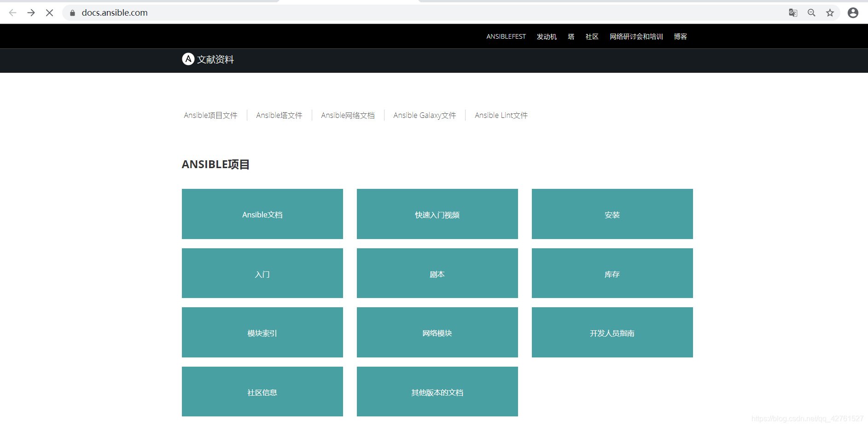The width and height of the screenshot is (868, 427).
Task: Go forward to the next page
Action: [31, 13]
